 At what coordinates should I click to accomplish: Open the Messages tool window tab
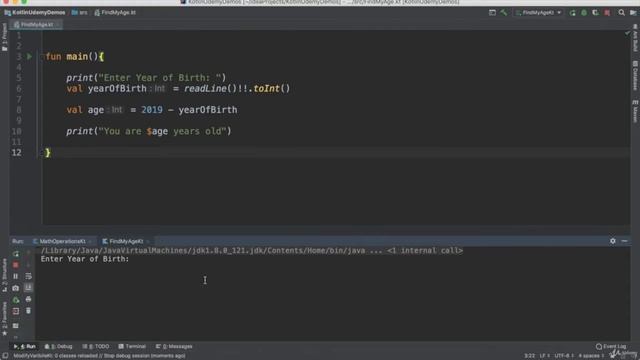(x=174, y=347)
